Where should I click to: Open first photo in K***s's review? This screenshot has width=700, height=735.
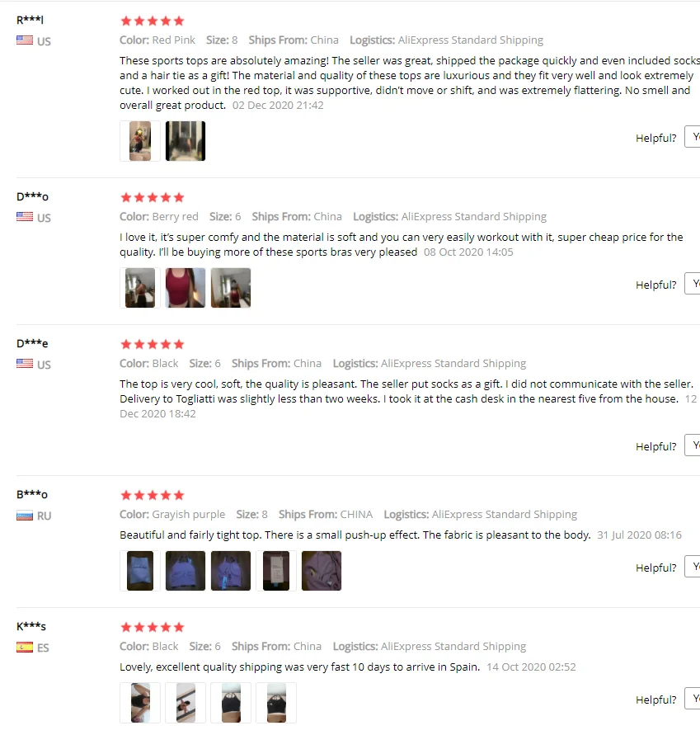(140, 703)
